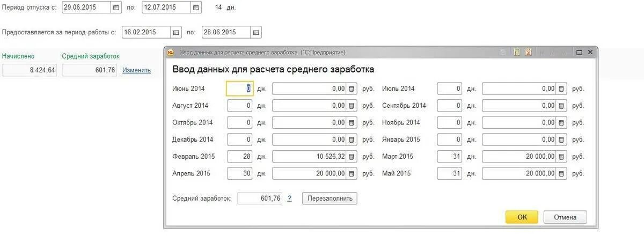Focus the Январь 2015 days field
Screen dimensions: 644x250
tap(450, 139)
